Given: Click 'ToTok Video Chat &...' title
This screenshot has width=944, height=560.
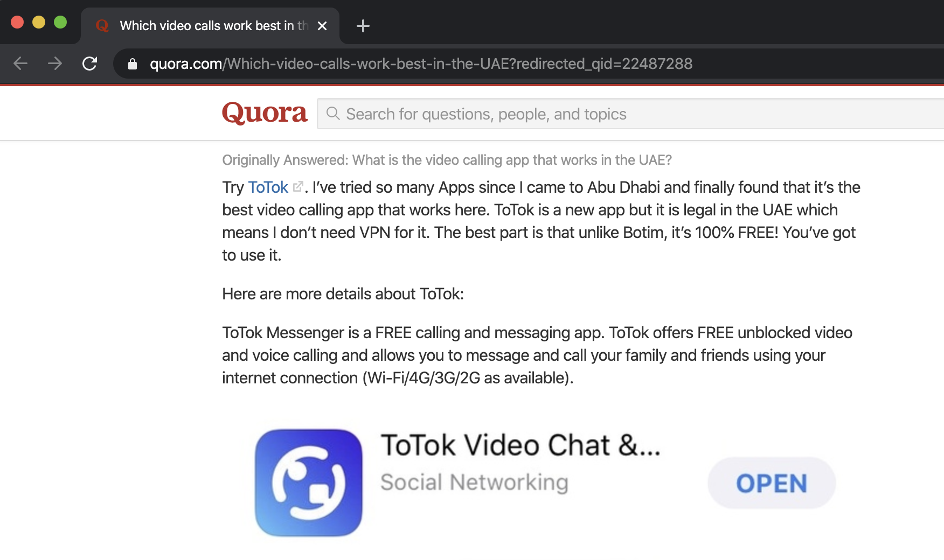Looking at the screenshot, I should [x=520, y=445].
